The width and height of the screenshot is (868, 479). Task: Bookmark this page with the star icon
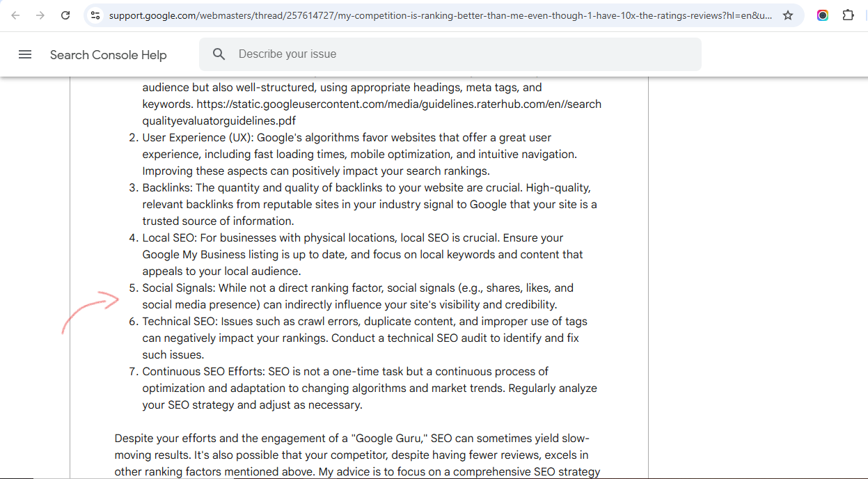pos(788,15)
